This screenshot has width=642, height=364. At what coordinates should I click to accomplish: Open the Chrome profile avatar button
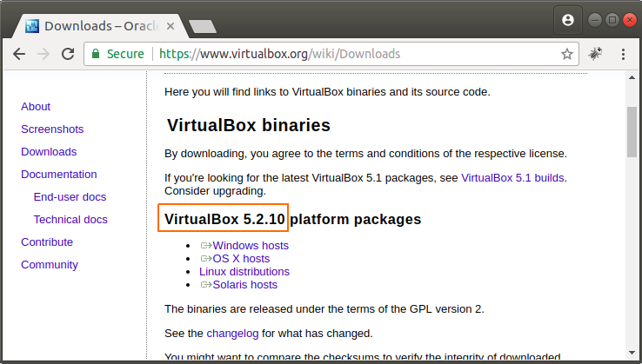click(x=568, y=20)
